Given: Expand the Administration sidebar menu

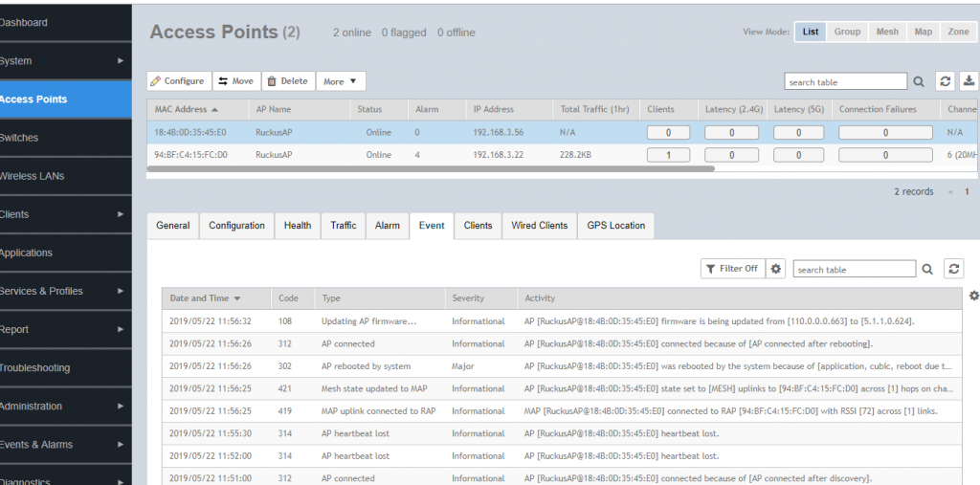Looking at the screenshot, I should (65, 406).
